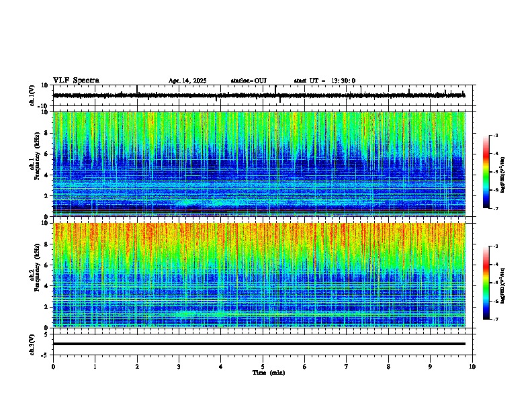The height and width of the screenshot is (411, 532).
Task: Click the "Time (min)" axis title
Action: (269, 373)
